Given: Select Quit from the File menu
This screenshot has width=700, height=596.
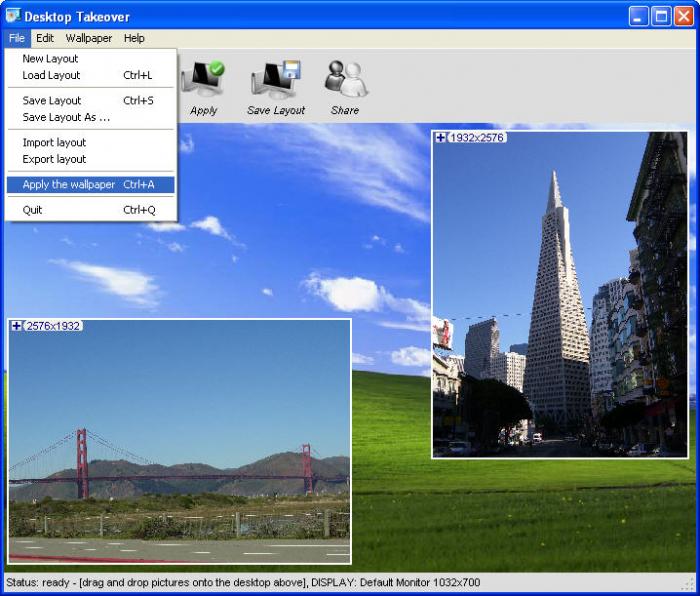Looking at the screenshot, I should (x=33, y=210).
